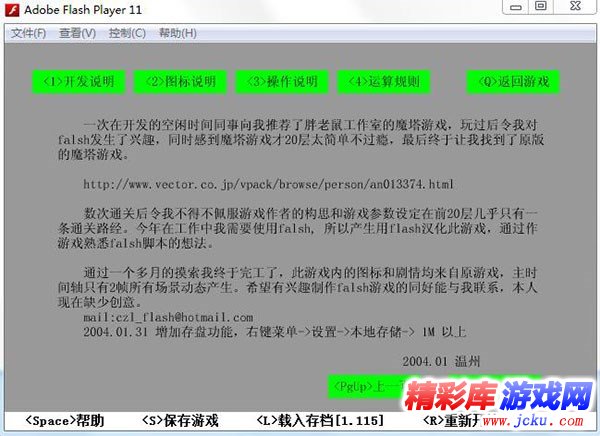Image resolution: width=600 pixels, height=436 pixels.
Task: Open the 查看(V) menu
Action: pyautogui.click(x=77, y=33)
